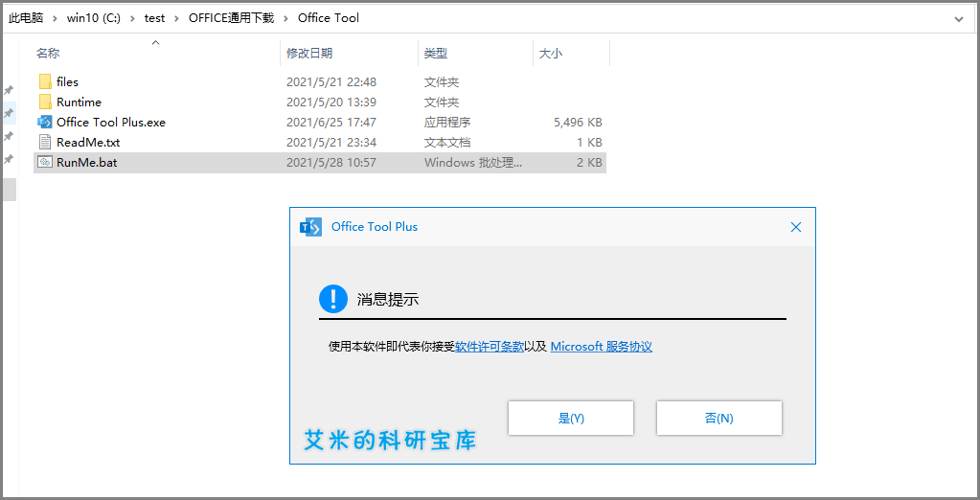Open the 软件许可条款 link
The width and height of the screenshot is (980, 500).
(x=490, y=347)
